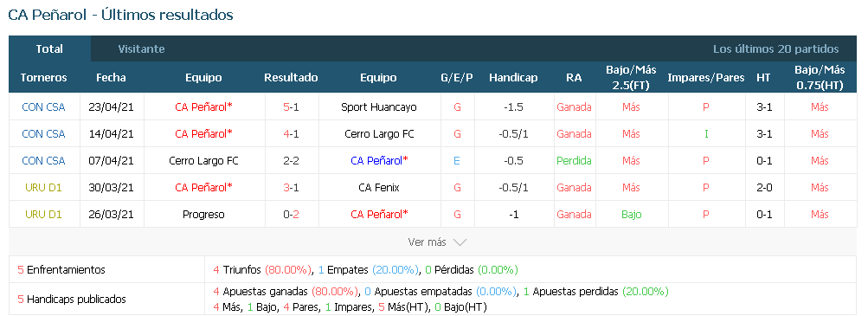Expand the Ver más chevron arrow
The image size is (868, 316).
[460, 242]
